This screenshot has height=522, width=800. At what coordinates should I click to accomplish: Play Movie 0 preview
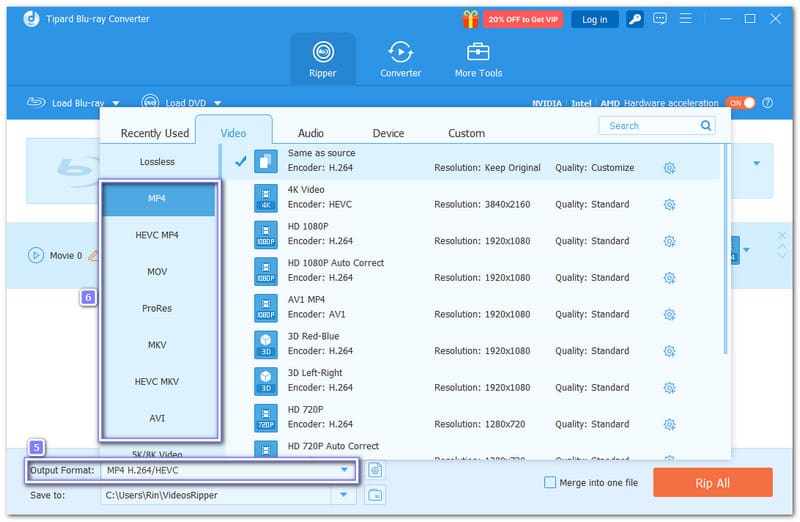36,255
